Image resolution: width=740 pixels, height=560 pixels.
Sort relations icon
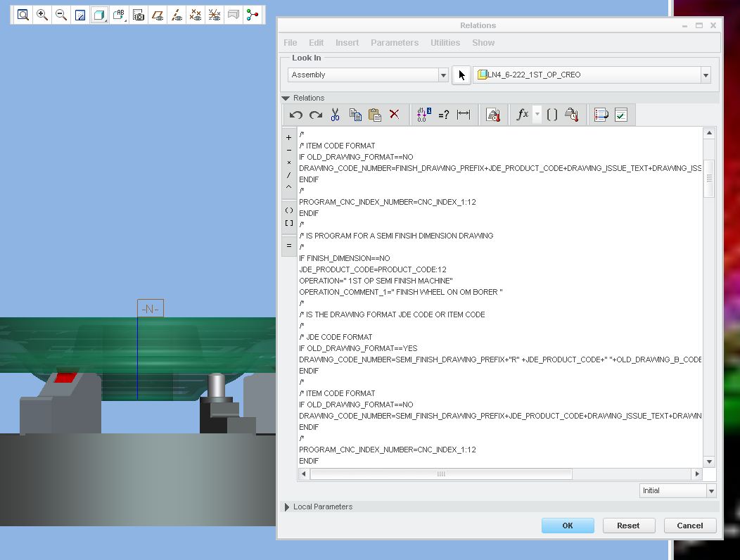pyautogui.click(x=601, y=115)
